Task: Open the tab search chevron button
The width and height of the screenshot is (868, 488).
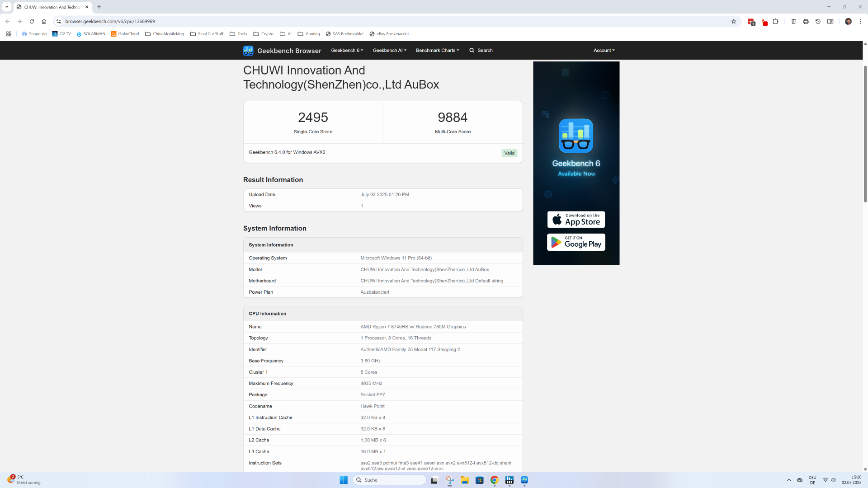Action: pos(7,7)
